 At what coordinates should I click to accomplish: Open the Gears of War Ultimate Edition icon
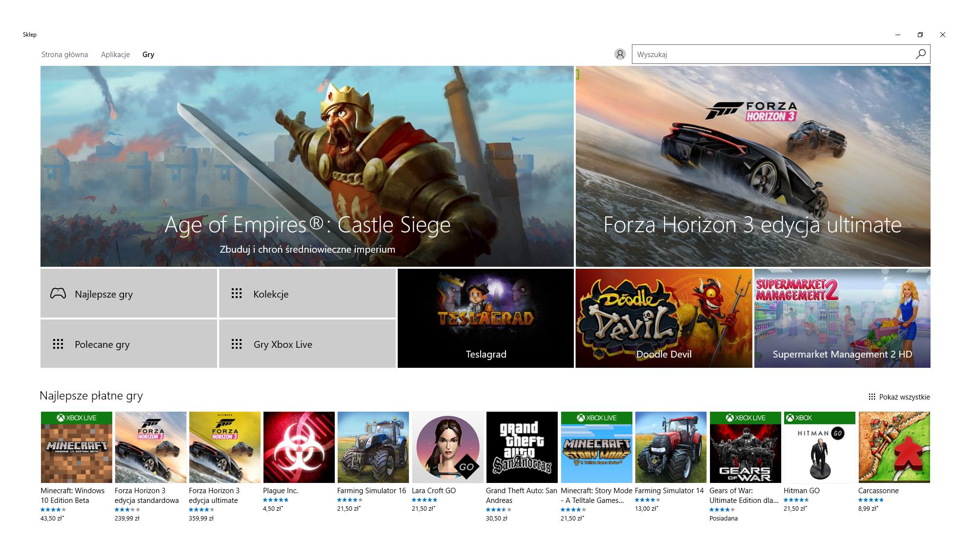746,447
